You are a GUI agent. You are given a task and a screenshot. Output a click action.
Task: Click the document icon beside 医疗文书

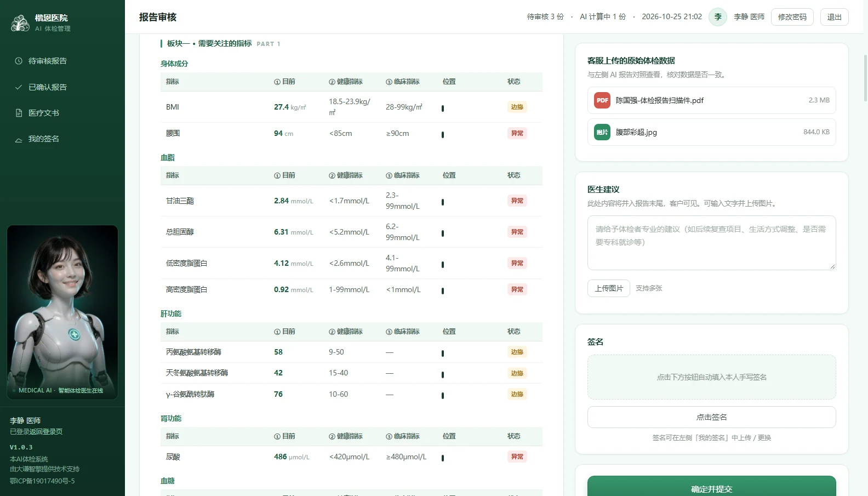(19, 113)
